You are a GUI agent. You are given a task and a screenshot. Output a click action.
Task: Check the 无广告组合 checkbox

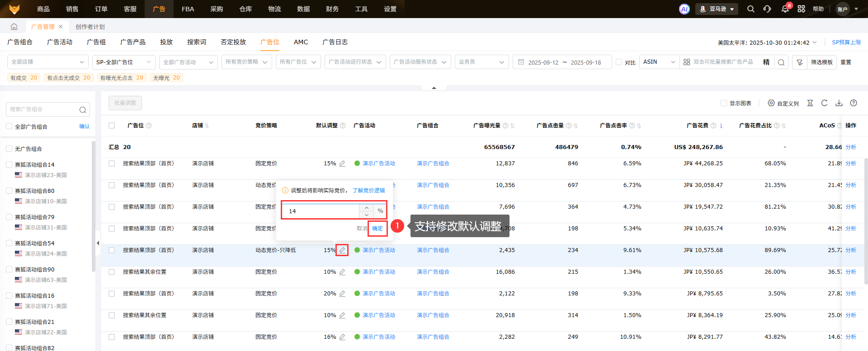coord(9,149)
